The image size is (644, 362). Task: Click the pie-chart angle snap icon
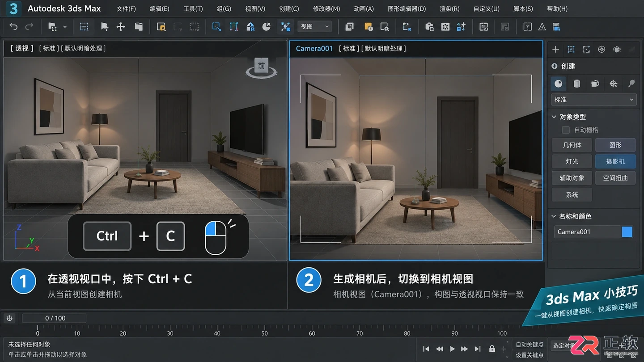pyautogui.click(x=267, y=27)
